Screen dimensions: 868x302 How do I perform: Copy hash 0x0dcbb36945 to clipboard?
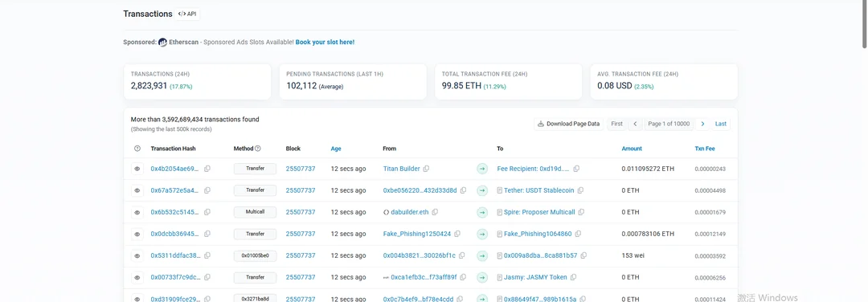tap(207, 234)
